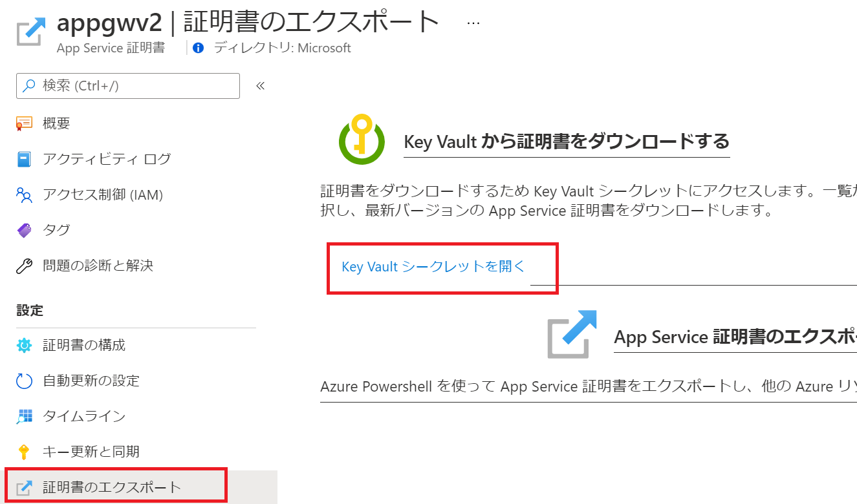Click the 検索 (Ctrl+/) search field
This screenshot has height=504, width=857.
coord(128,86)
